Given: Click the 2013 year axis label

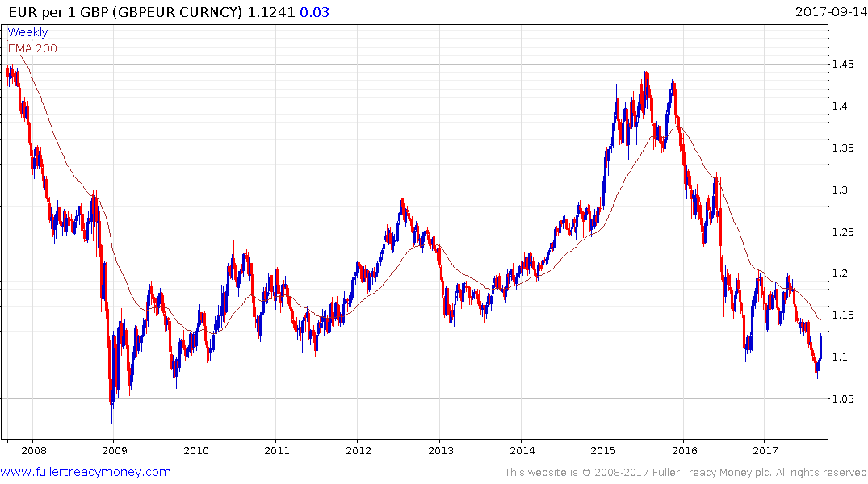Looking at the screenshot, I should pos(441,450).
